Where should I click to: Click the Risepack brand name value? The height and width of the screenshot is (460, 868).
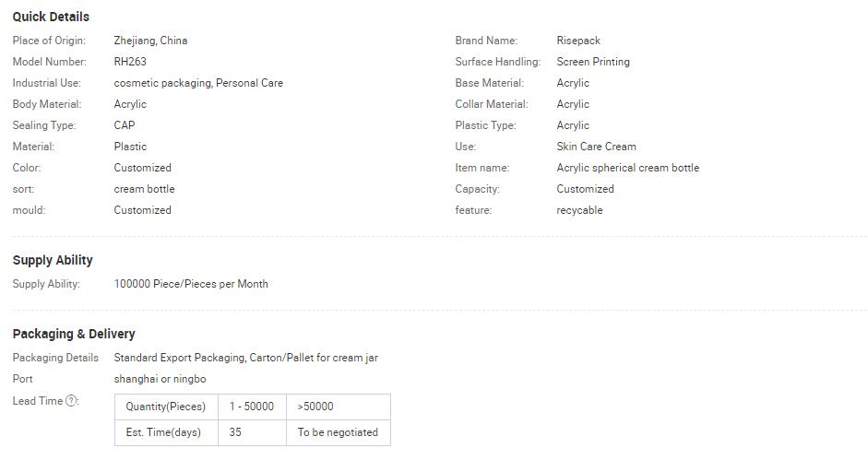click(578, 41)
